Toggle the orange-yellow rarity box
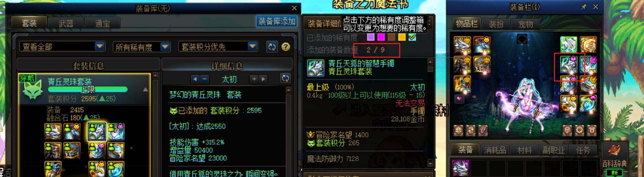 [402, 37]
